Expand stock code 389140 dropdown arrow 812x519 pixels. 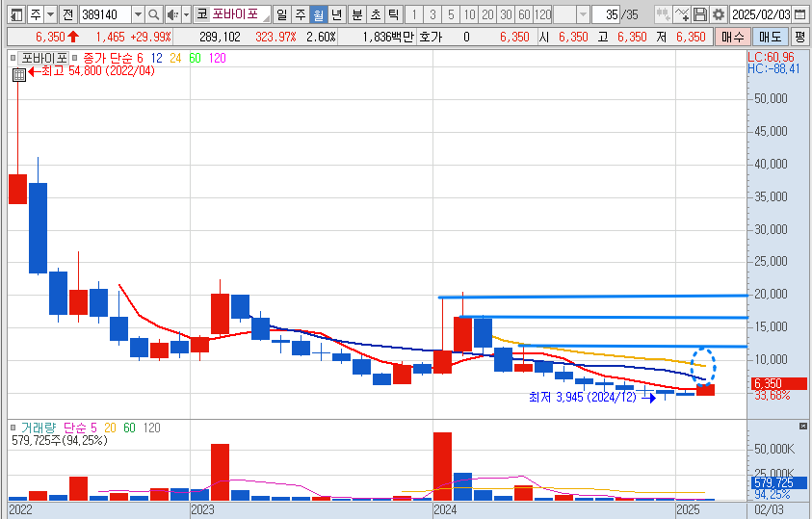138,14
